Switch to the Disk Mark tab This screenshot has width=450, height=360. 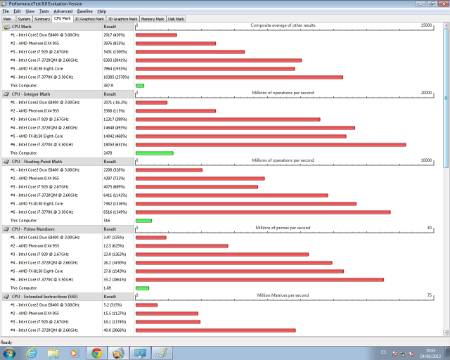click(176, 19)
